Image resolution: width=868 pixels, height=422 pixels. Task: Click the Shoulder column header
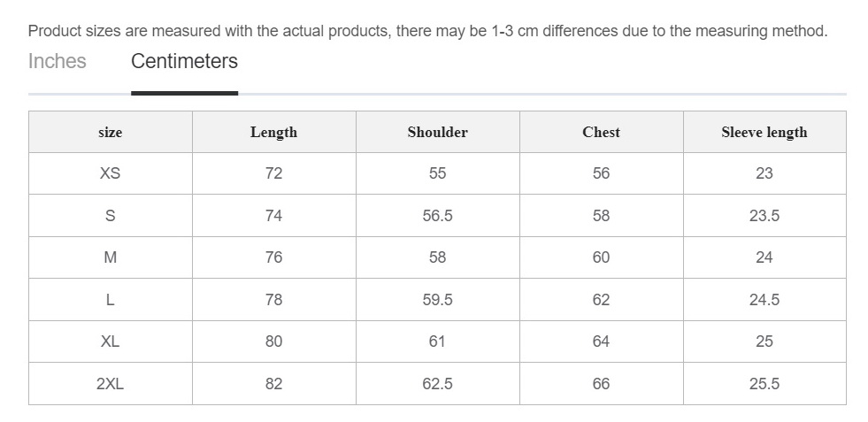point(438,132)
